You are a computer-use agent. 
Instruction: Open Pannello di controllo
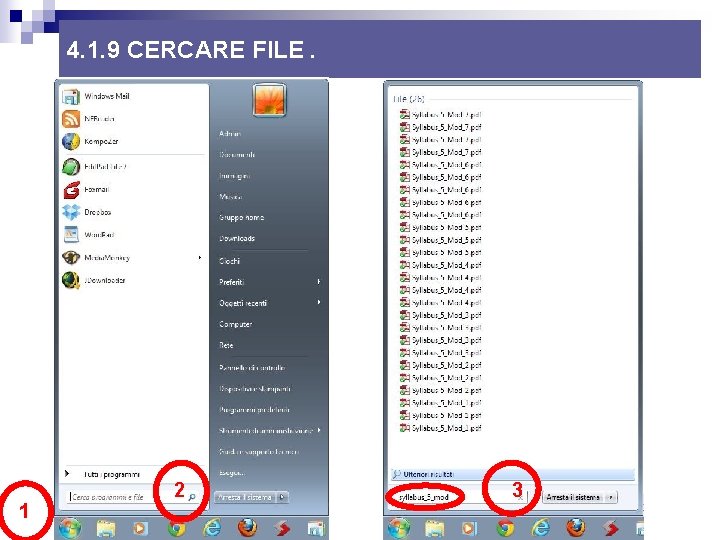coord(252,368)
